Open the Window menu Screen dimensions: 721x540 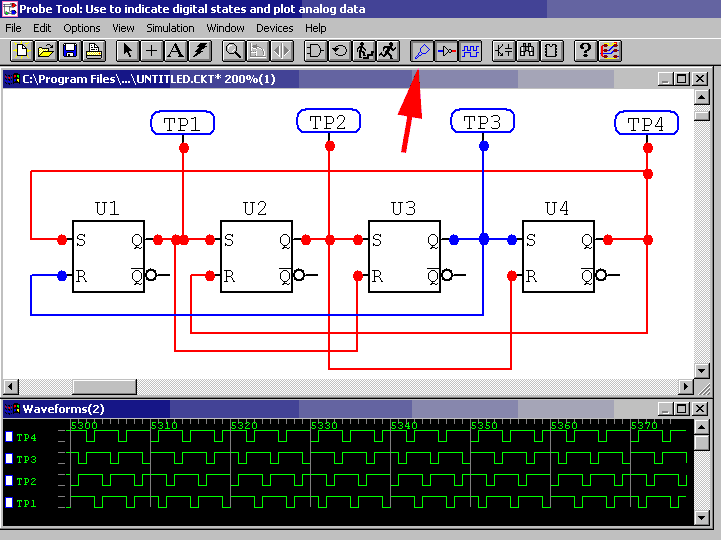point(225,28)
